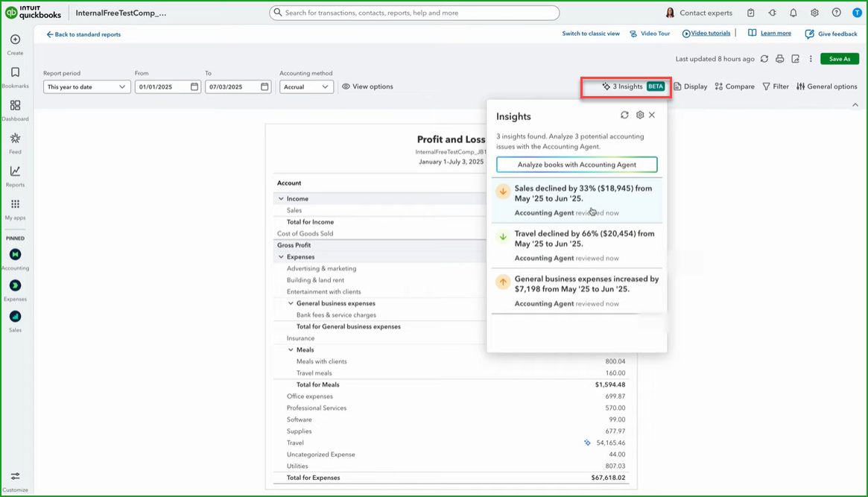This screenshot has width=868, height=497.
Task: Open the Feed sidebar item
Action: [15, 143]
